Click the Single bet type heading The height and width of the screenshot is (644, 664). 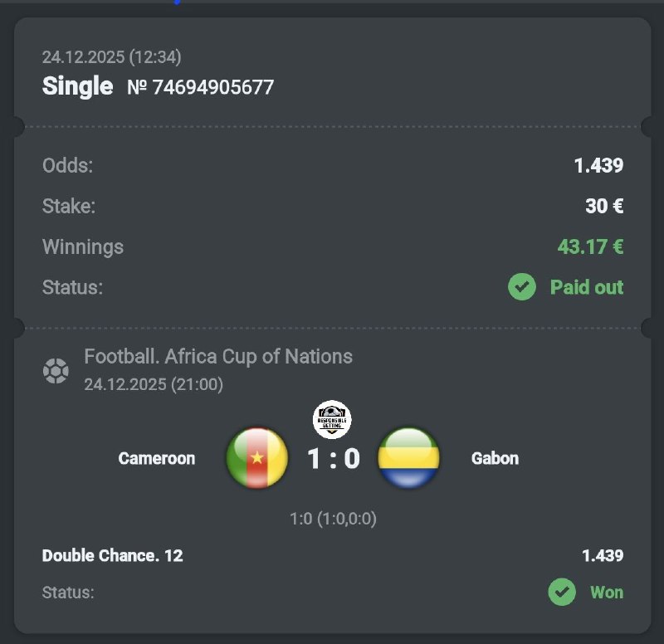coord(77,85)
